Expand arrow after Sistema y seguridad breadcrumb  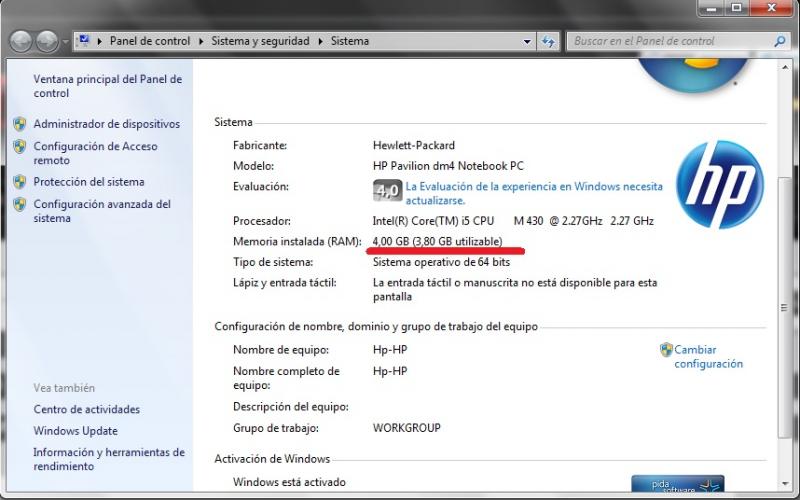click(320, 41)
